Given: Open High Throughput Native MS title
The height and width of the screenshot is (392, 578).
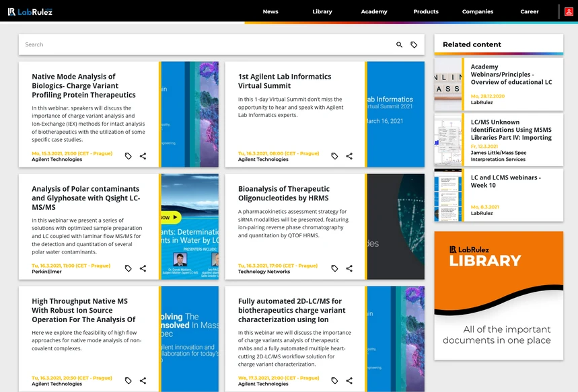Looking at the screenshot, I should click(x=83, y=310).
